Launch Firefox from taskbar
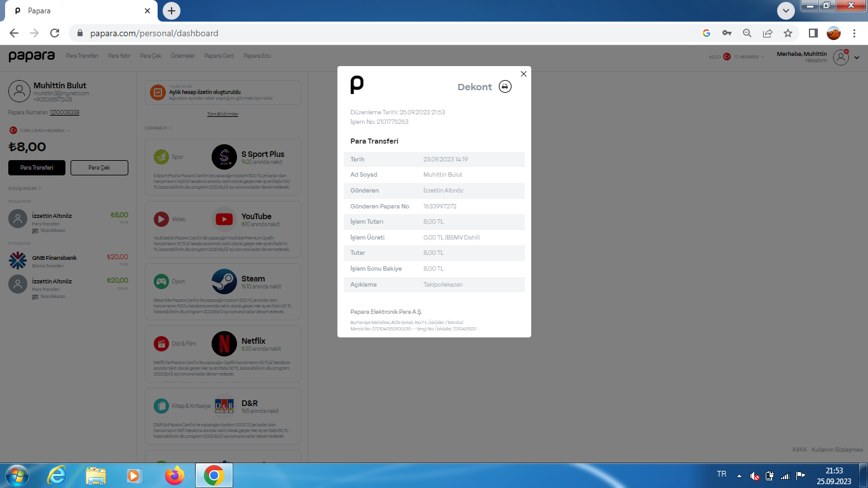 click(174, 475)
